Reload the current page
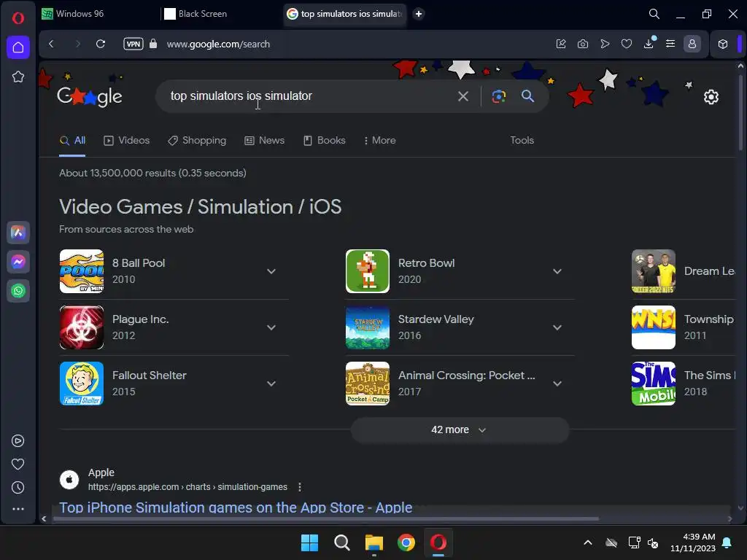Viewport: 747px width, 560px height. point(101,44)
